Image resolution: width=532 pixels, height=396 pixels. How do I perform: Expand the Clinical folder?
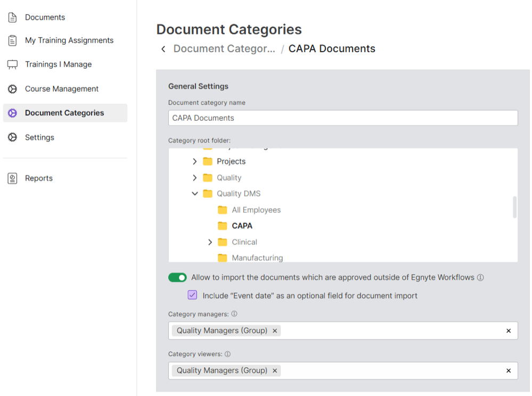(x=210, y=242)
